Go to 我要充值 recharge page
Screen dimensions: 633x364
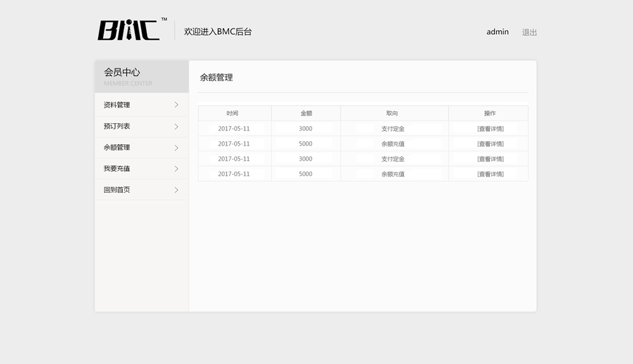coord(117,169)
